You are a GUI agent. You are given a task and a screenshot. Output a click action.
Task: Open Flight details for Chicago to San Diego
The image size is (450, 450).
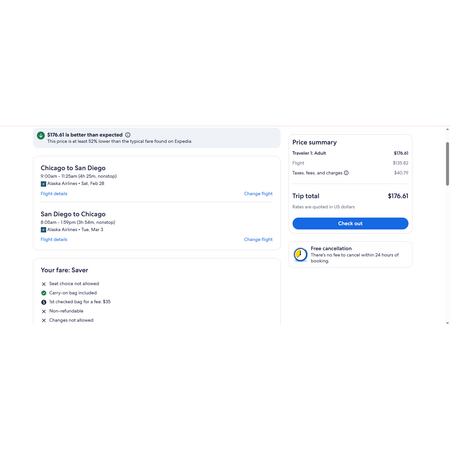tap(54, 194)
